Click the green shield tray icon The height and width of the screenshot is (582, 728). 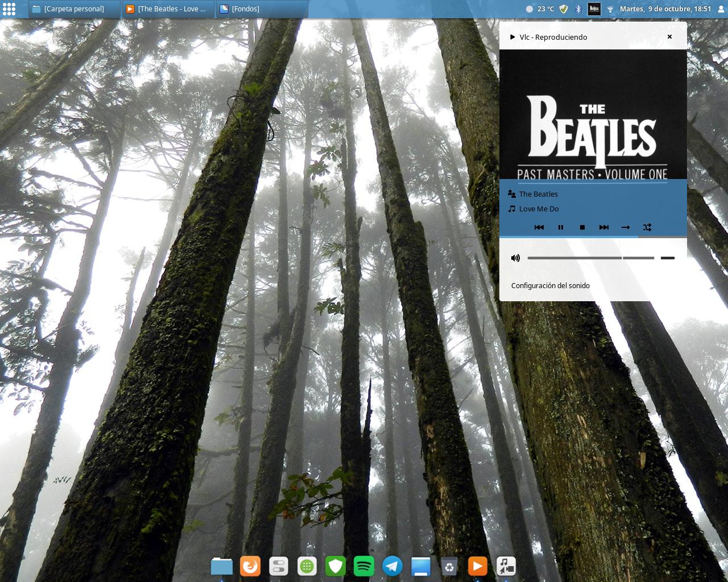pos(564,9)
